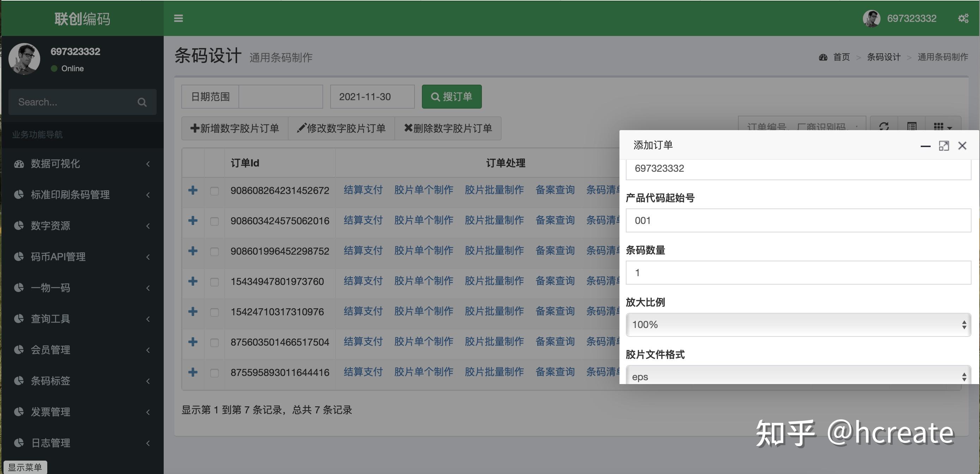
Task: Expand order 908608264231452672 with its plus icon
Action: click(193, 190)
